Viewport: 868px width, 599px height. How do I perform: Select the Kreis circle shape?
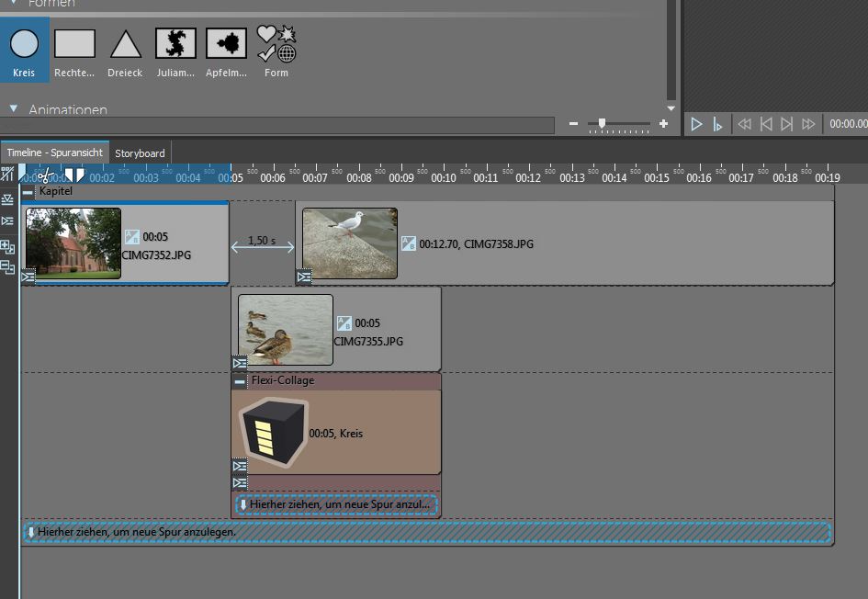24,43
